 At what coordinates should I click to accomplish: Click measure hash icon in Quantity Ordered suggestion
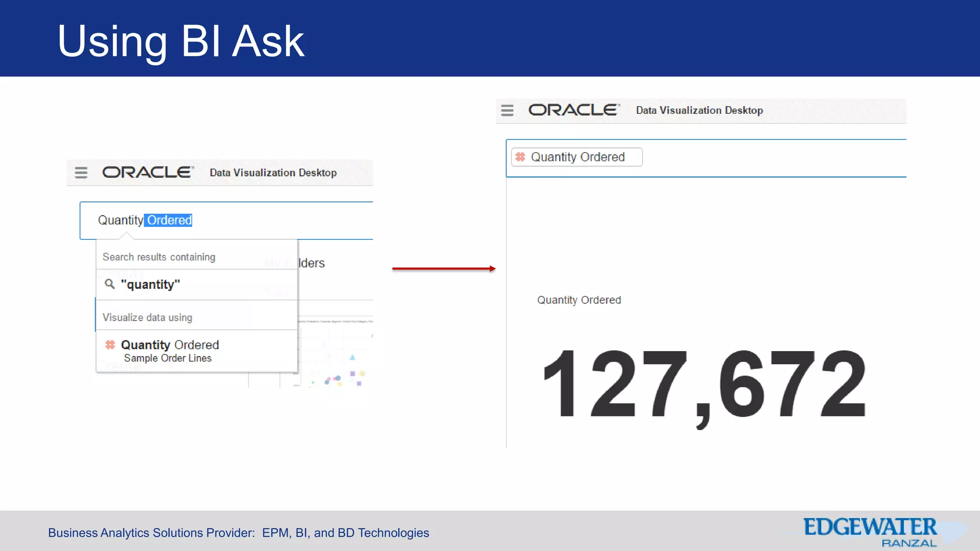click(x=110, y=344)
